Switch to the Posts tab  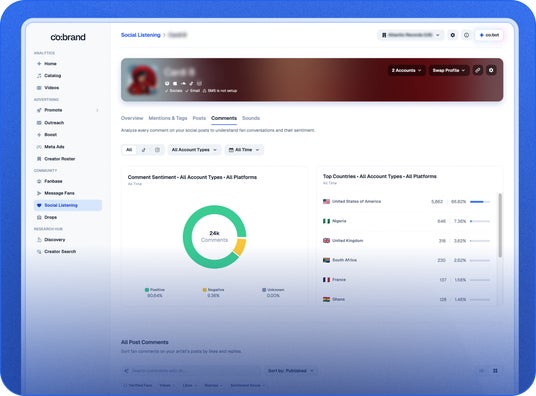point(199,118)
